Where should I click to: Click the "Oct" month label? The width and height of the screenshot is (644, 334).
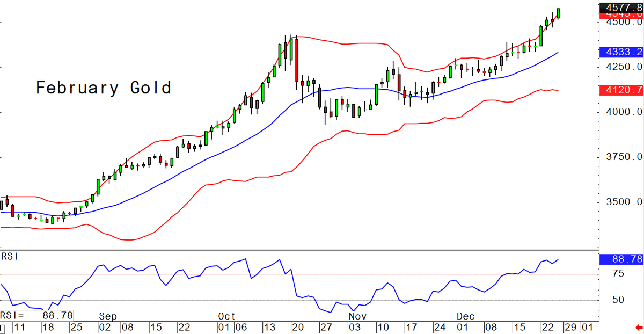[x=228, y=315]
